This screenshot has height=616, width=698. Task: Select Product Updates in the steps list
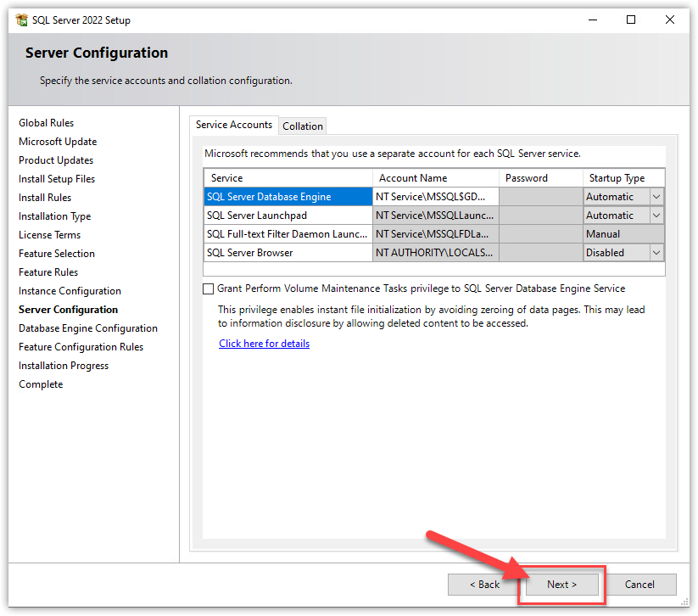[56, 160]
